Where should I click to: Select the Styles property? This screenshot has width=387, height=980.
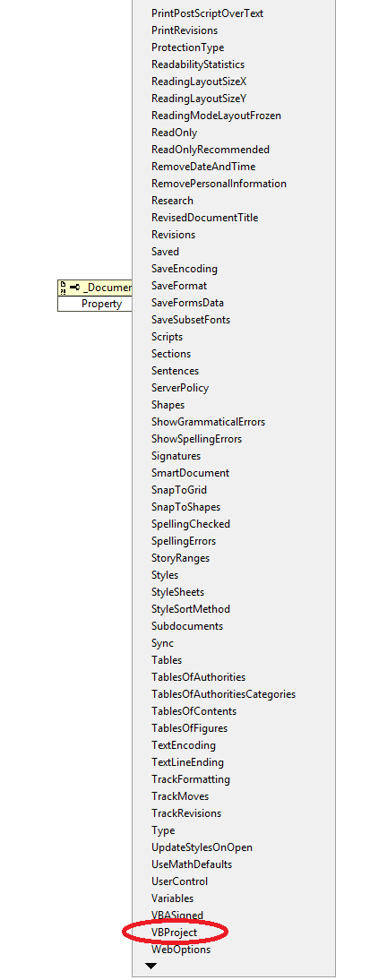(165, 575)
